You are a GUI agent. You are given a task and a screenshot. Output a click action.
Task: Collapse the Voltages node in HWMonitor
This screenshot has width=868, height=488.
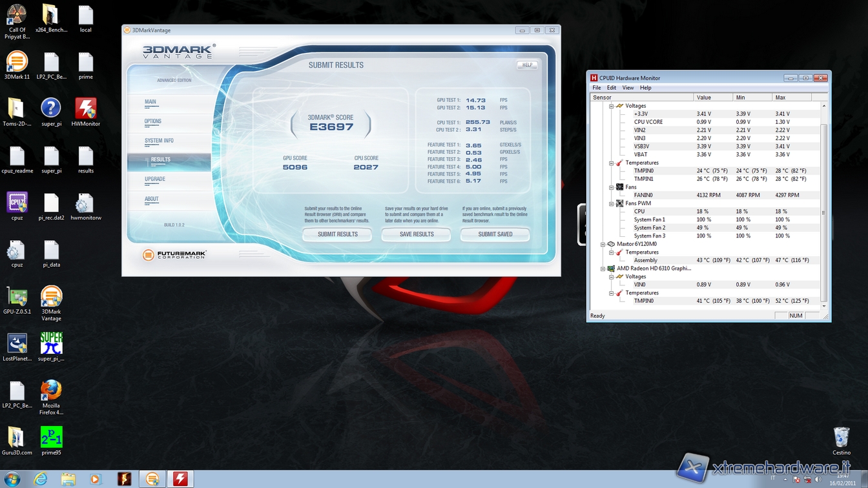click(612, 106)
